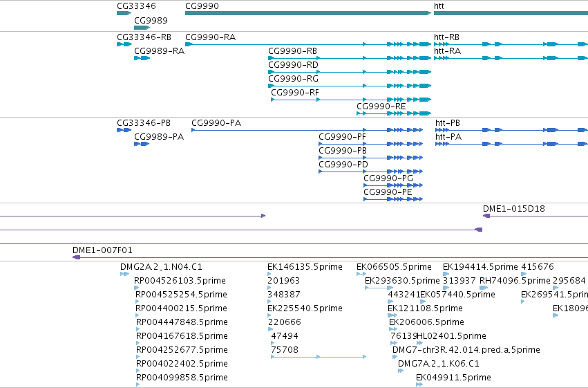Select EST DMG7A.2_1.K06.C1

pos(438,364)
